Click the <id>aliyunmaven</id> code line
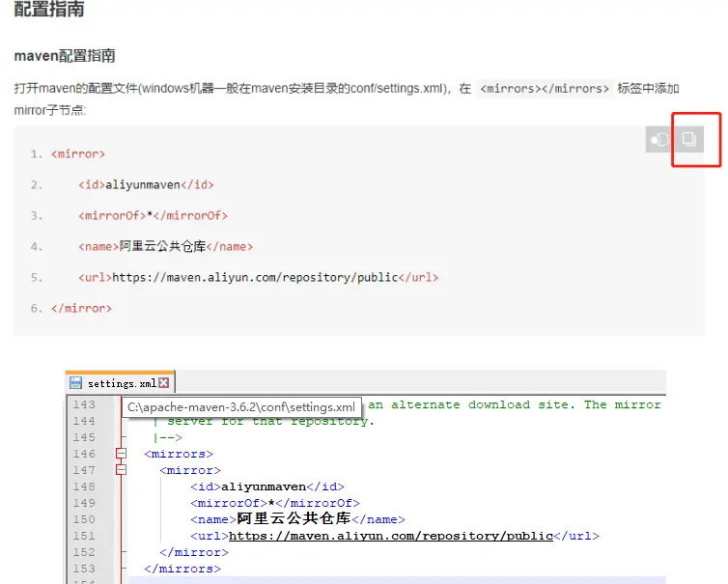Viewport: 728px width, 584px height. pyautogui.click(x=146, y=184)
